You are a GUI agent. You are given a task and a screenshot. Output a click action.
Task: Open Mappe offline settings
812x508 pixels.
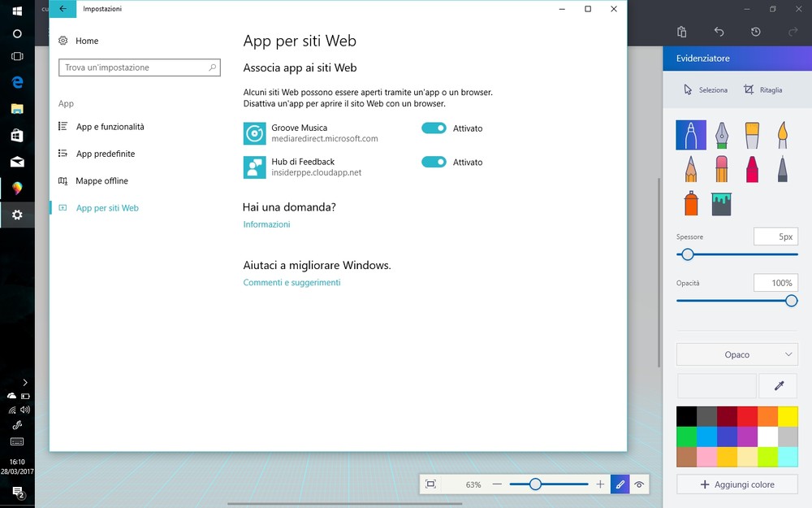click(x=93, y=181)
